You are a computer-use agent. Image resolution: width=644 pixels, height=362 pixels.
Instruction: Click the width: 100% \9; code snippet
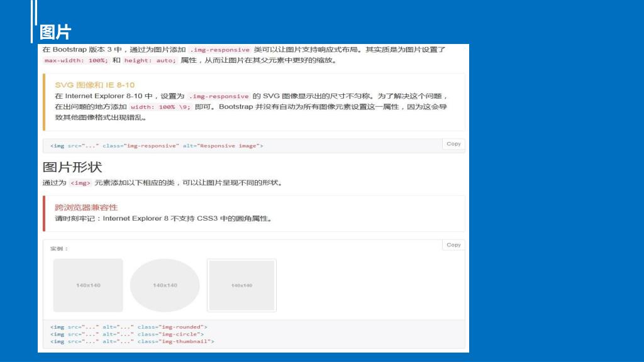[x=160, y=107]
